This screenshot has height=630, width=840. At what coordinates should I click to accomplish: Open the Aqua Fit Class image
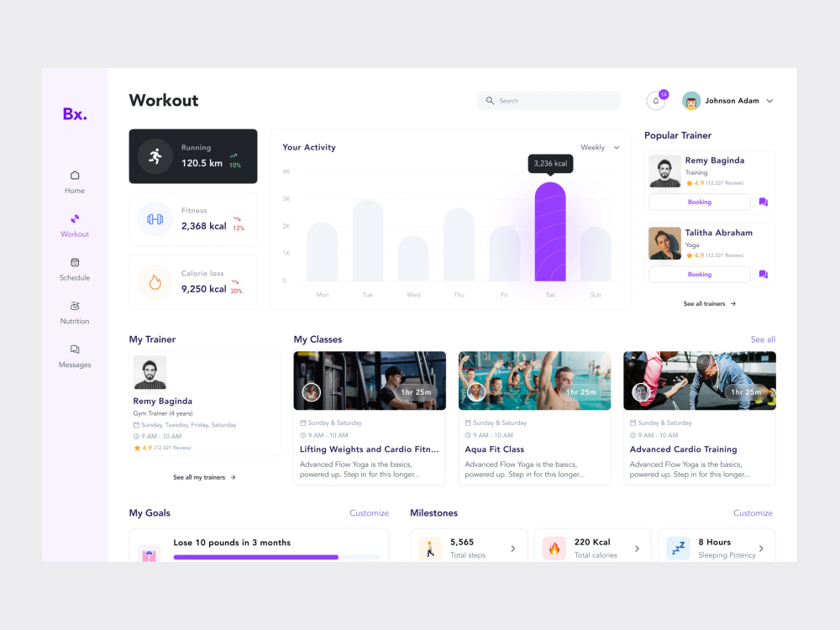534,381
